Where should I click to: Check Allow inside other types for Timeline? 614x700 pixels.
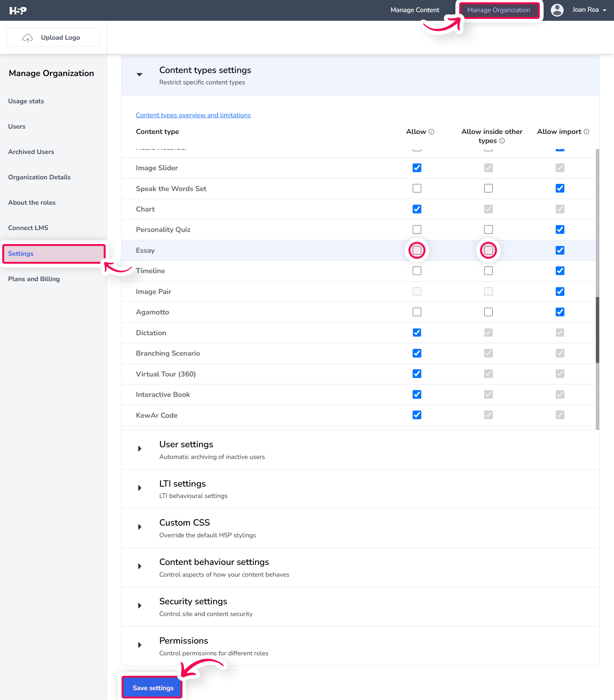(488, 271)
